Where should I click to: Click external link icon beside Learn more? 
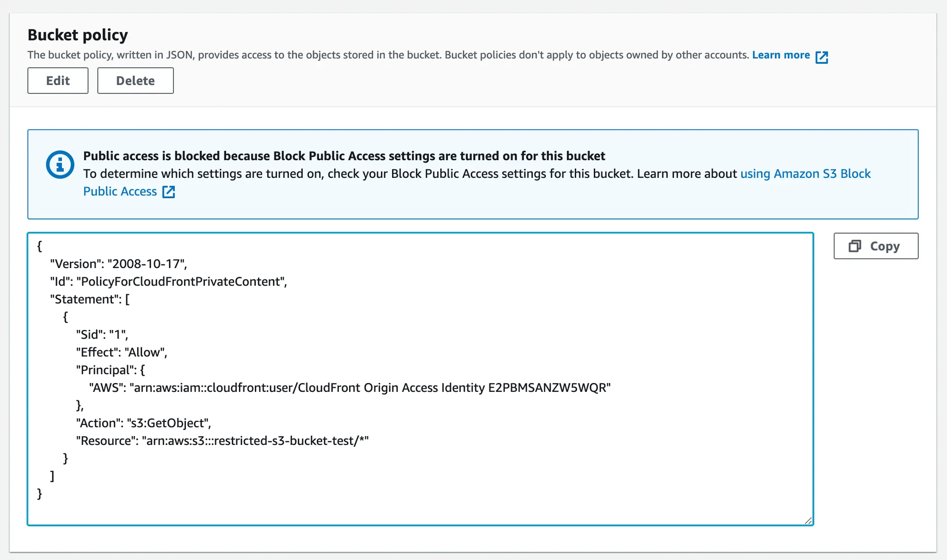click(822, 57)
